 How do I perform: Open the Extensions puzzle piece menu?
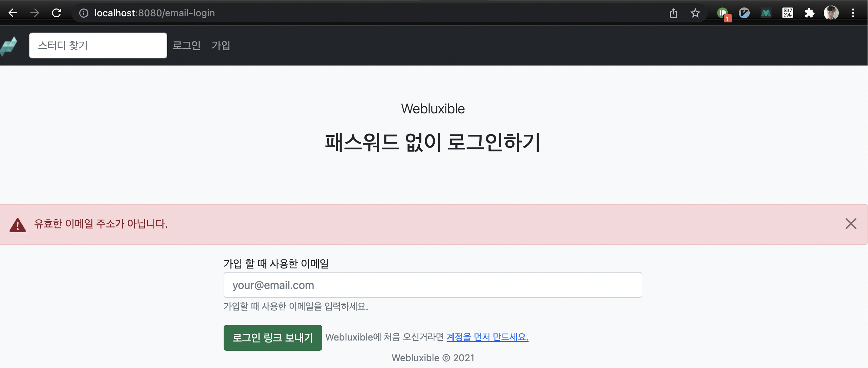point(809,13)
